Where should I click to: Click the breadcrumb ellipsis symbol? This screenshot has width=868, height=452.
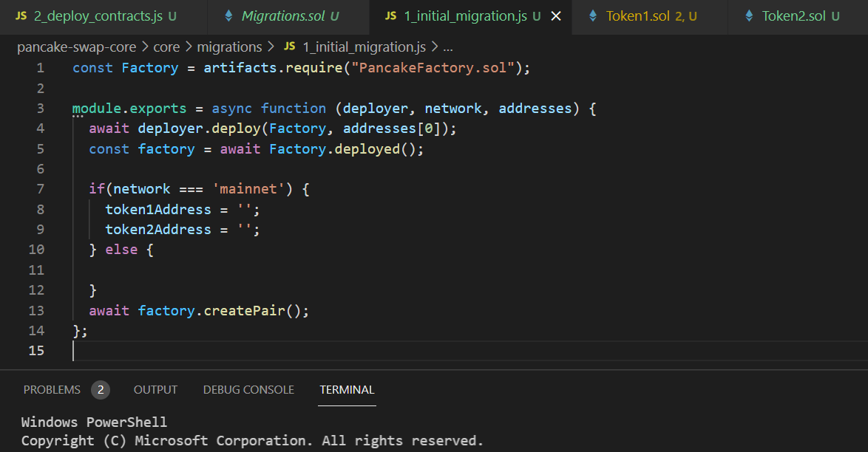448,47
